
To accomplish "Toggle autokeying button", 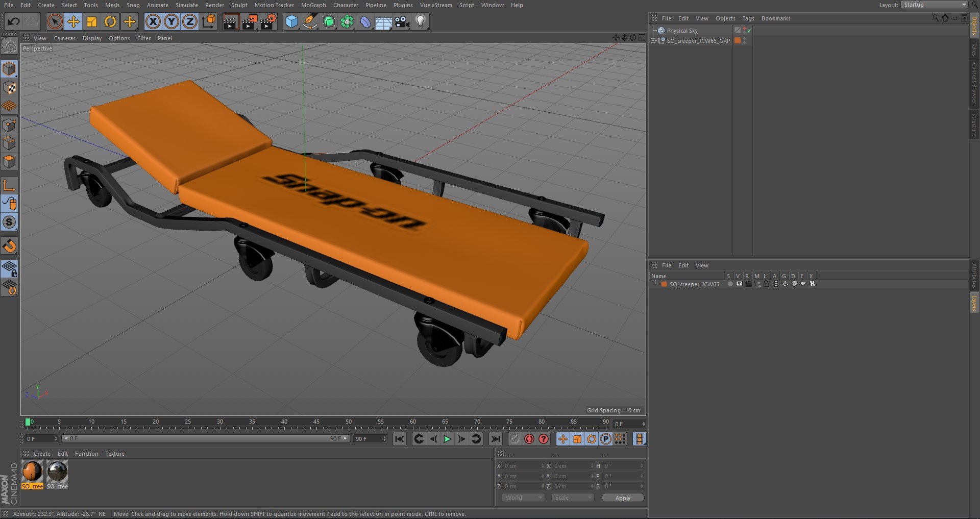I will pos(529,439).
